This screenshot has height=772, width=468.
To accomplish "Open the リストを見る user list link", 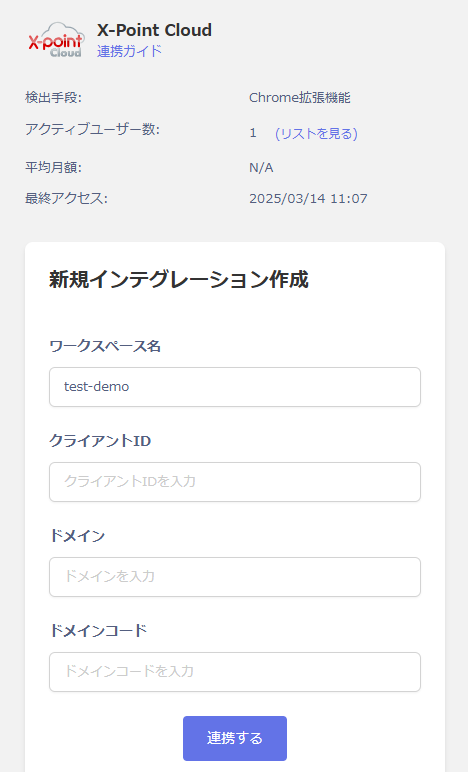I will [316, 133].
